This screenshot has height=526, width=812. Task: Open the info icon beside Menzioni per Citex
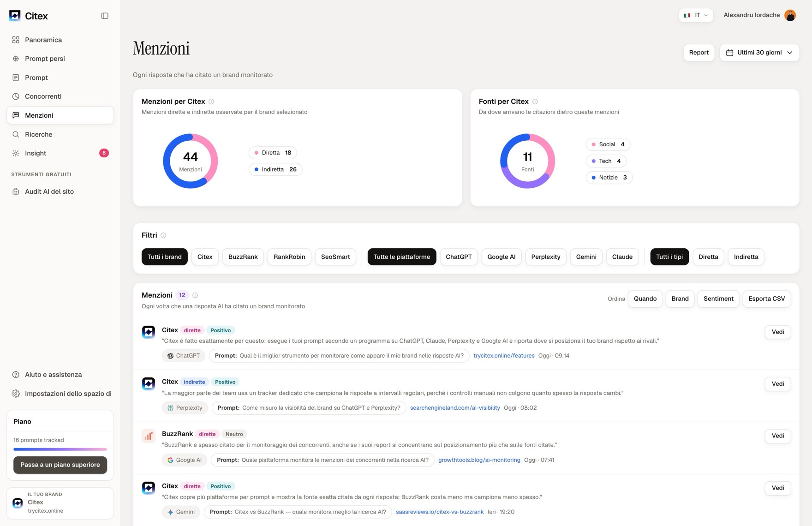pos(211,102)
